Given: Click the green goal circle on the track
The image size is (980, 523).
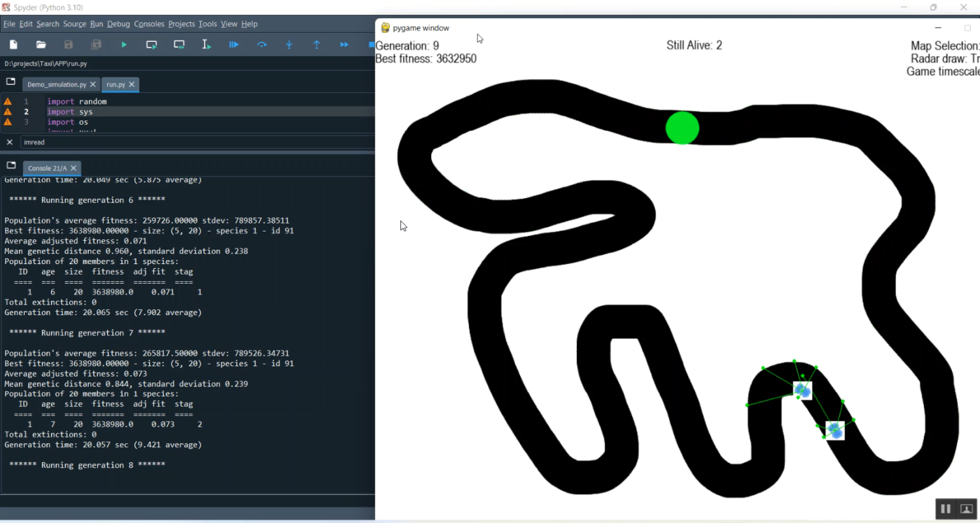Looking at the screenshot, I should (682, 128).
